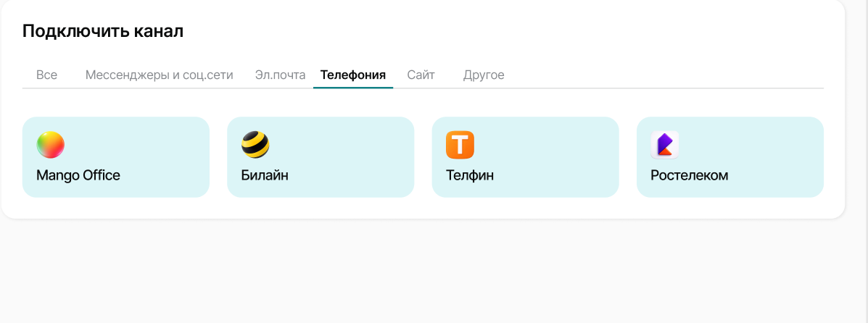The width and height of the screenshot is (868, 323).
Task: Select the Эл.почта tab
Action: pos(280,75)
